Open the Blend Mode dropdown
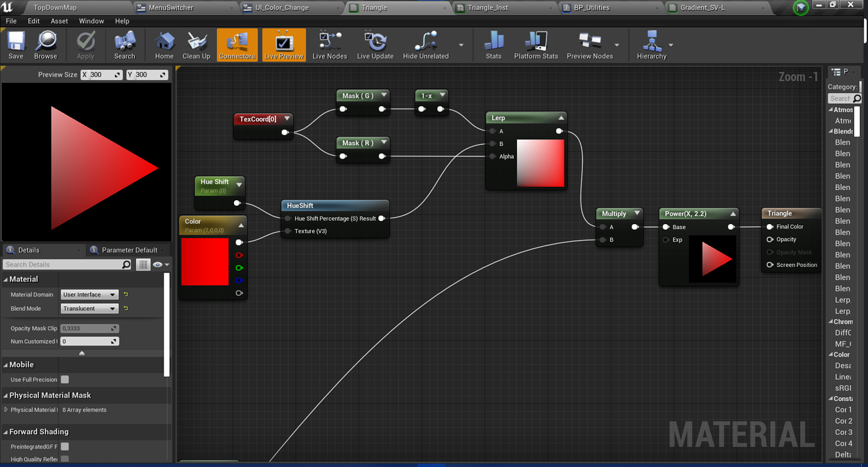 pyautogui.click(x=89, y=308)
